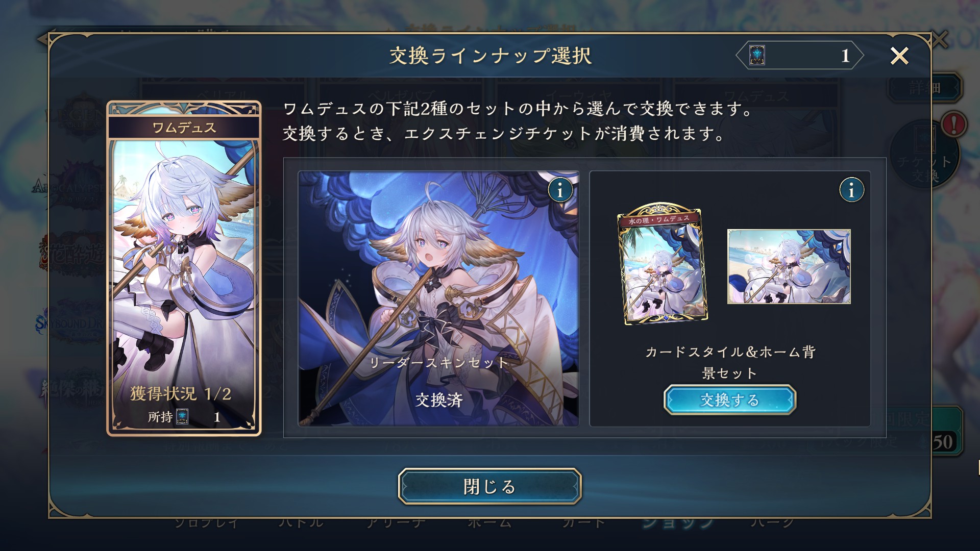Click the ワムデュス name banner on card
This screenshot has height=551, width=980.
coord(184,127)
